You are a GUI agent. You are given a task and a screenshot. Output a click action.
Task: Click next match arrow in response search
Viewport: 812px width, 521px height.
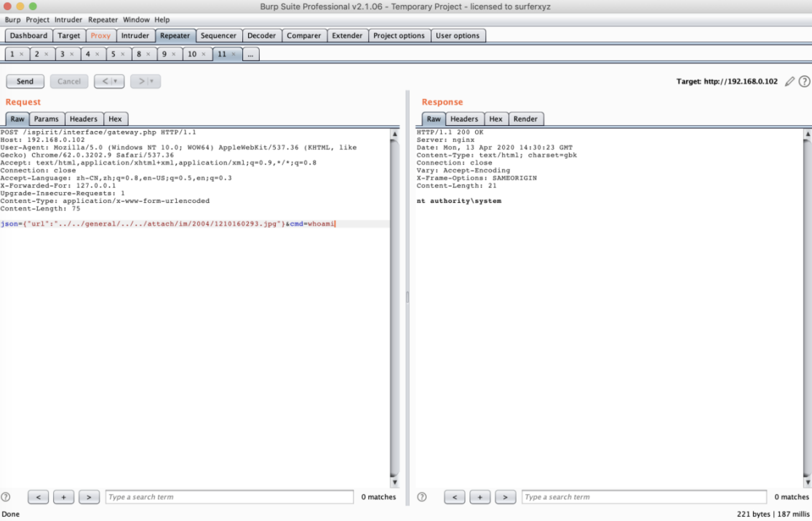505,497
